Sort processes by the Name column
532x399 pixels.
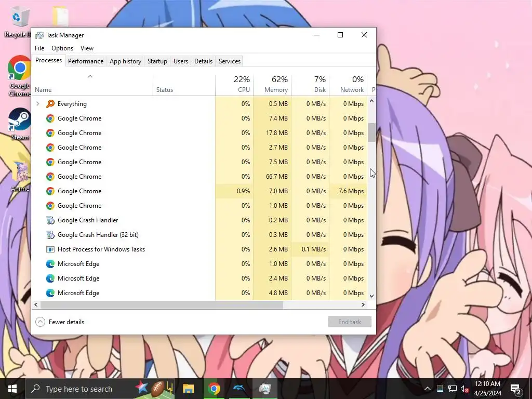coord(92,85)
